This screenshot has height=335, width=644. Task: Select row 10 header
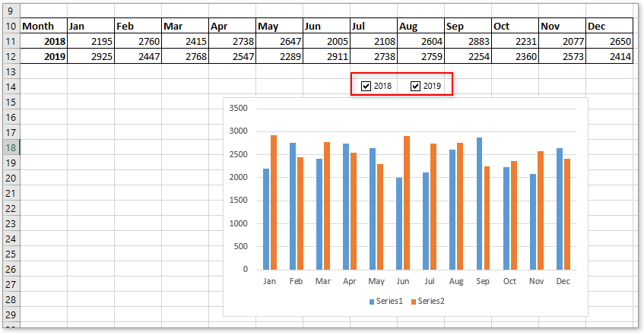point(9,26)
